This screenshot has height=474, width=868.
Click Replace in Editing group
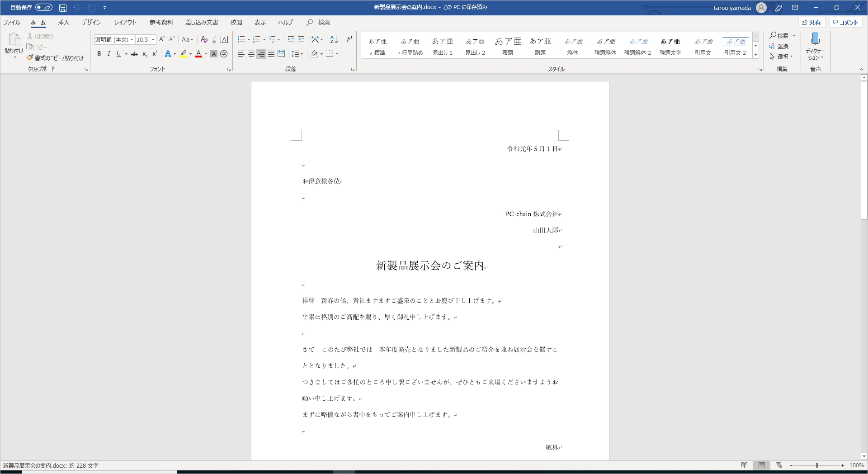pos(779,46)
